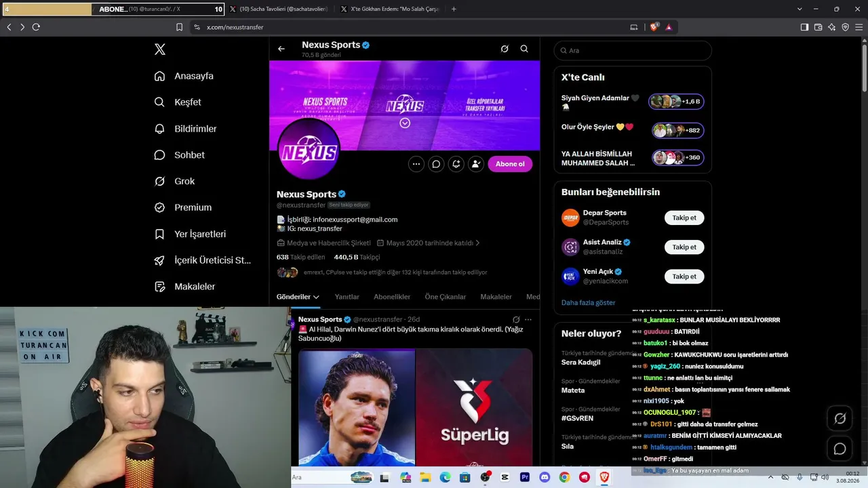The image size is (868, 488).
Task: Turn on post notifications bell
Action: tap(456, 164)
